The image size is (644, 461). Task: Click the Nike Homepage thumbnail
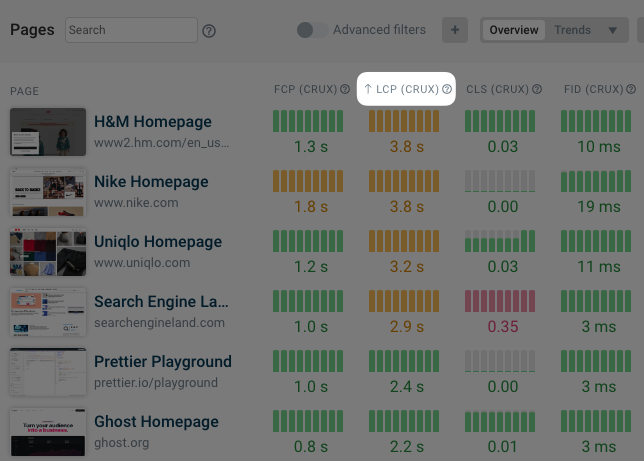point(48,192)
